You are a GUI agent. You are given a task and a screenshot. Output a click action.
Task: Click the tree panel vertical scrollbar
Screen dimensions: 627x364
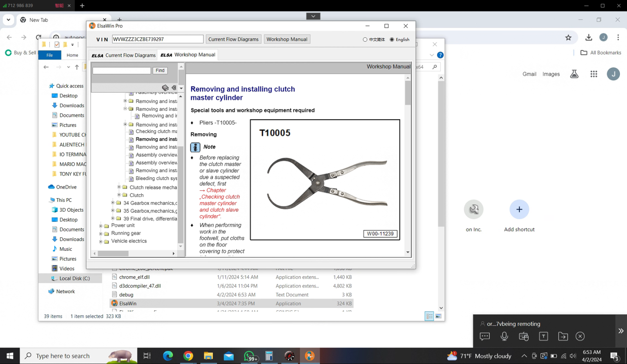180,195
